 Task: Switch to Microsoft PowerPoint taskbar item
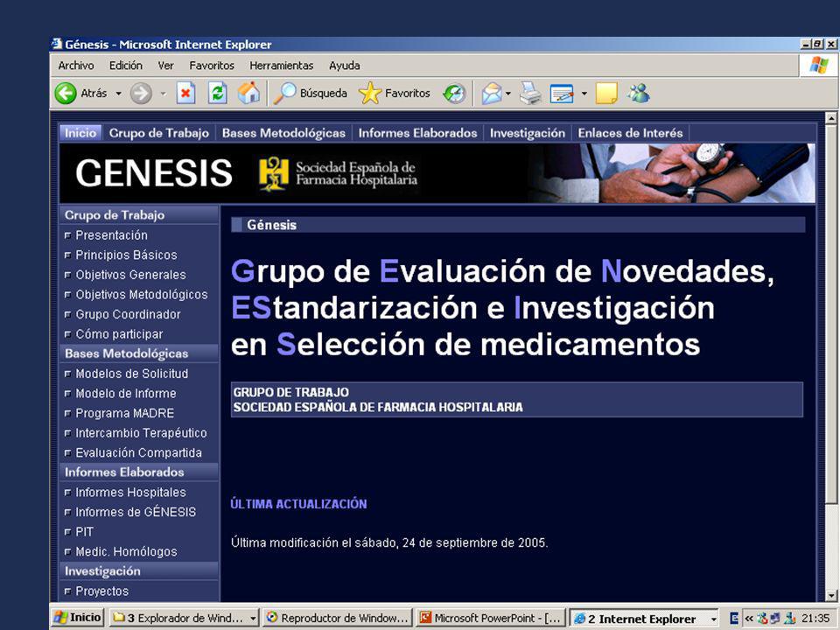(490, 619)
